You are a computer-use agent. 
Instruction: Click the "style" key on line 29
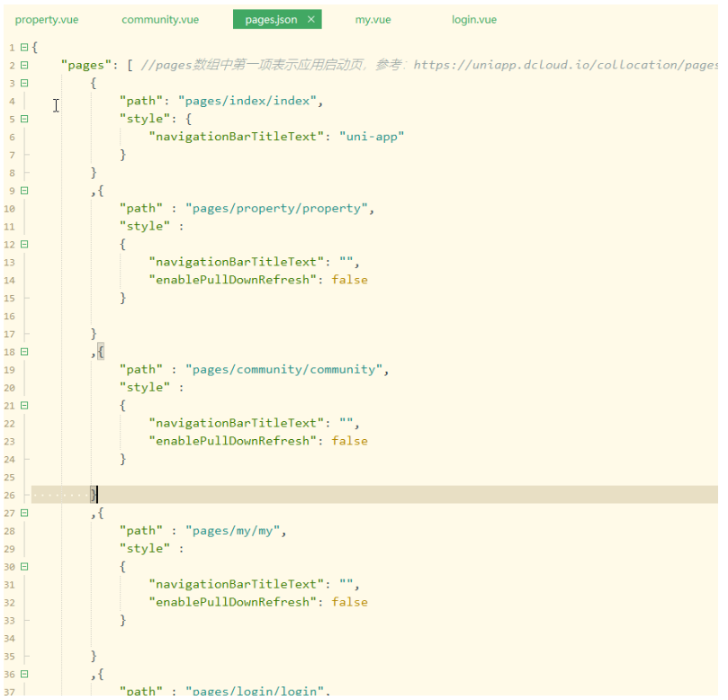(x=145, y=549)
